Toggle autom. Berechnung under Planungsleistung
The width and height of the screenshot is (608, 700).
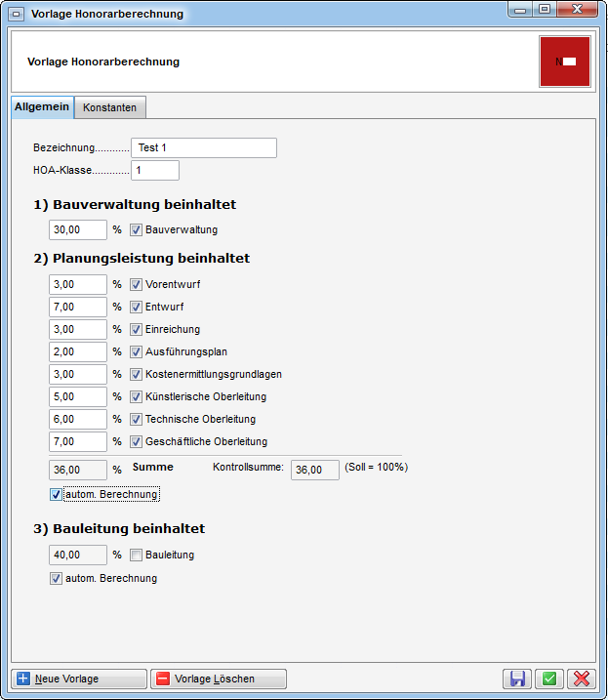(56, 495)
